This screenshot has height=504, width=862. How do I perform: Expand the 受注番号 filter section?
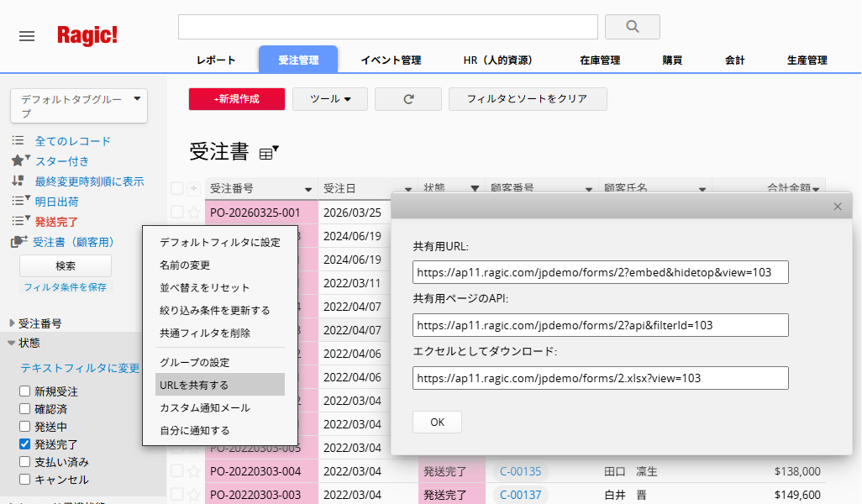(12, 323)
